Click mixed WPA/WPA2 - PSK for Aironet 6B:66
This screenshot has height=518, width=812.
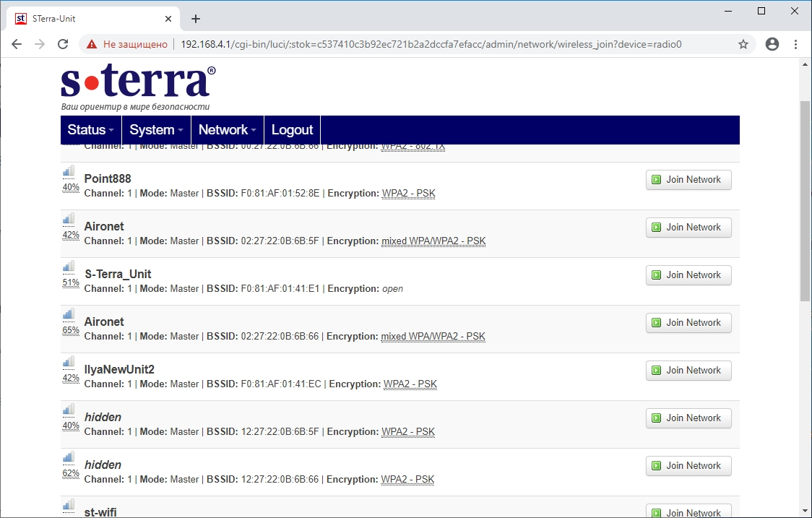click(433, 336)
